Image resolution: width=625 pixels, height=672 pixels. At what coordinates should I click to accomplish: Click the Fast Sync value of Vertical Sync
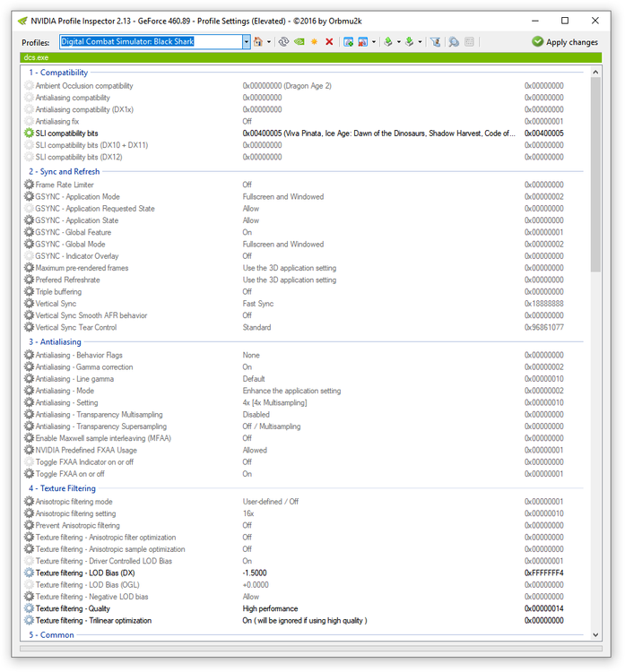(258, 304)
